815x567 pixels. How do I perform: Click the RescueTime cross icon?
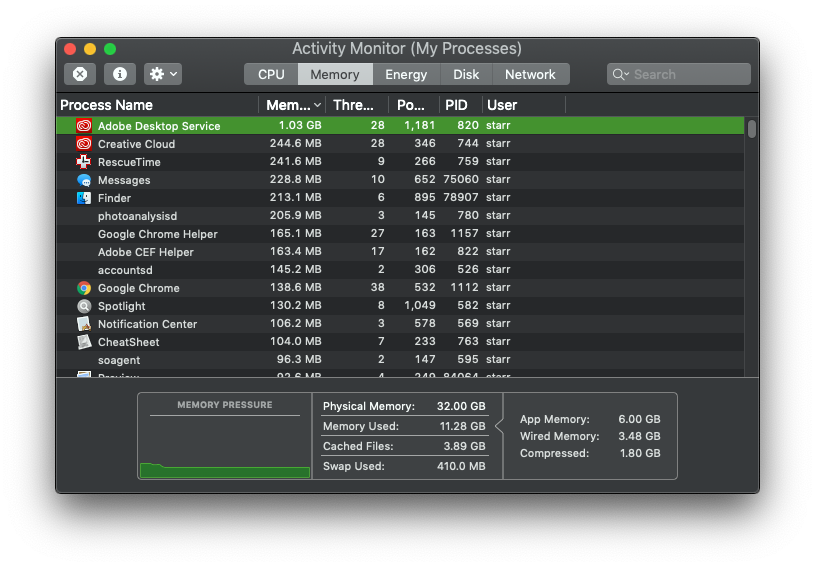click(84, 162)
